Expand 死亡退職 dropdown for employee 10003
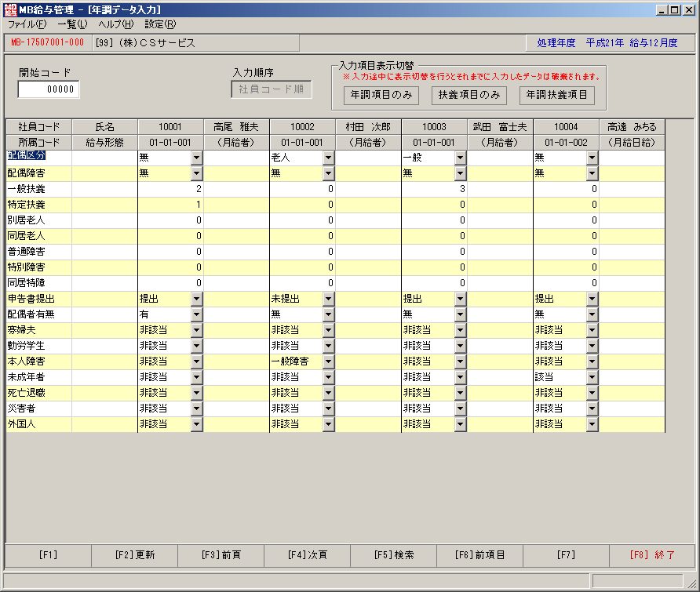The width and height of the screenshot is (700, 592). (461, 393)
